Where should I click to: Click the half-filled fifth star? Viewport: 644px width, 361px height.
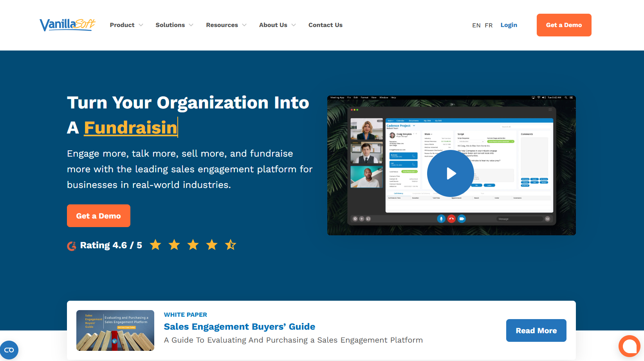(x=231, y=245)
